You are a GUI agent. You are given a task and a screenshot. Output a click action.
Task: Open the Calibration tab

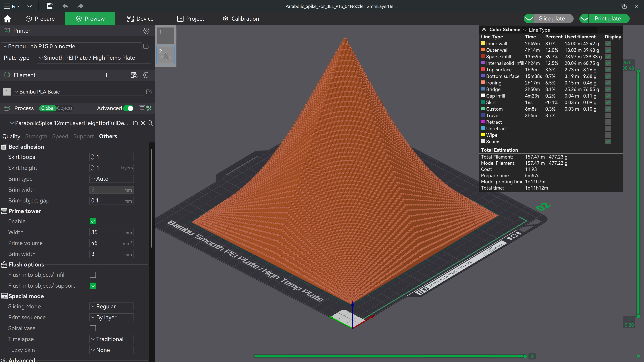click(241, 19)
